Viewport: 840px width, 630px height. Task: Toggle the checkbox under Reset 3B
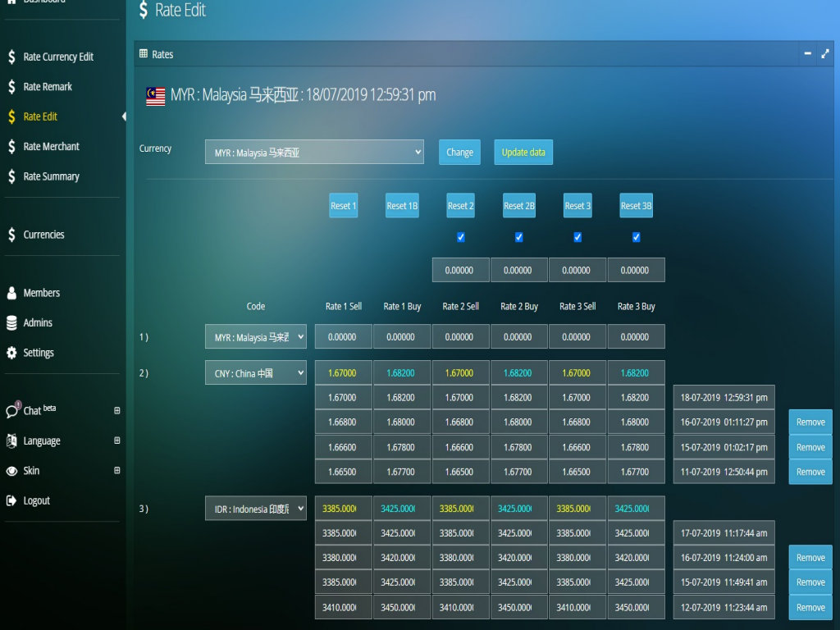tap(637, 237)
